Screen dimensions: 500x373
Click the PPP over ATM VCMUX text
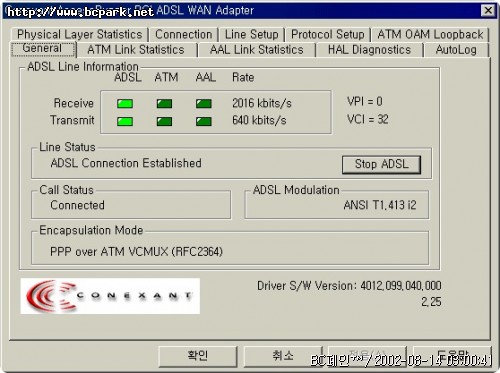point(136,252)
